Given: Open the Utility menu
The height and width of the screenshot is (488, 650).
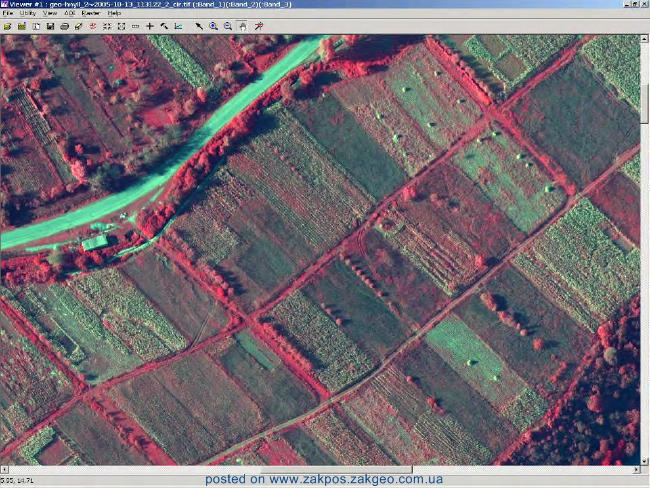Looking at the screenshot, I should tap(28, 13).
